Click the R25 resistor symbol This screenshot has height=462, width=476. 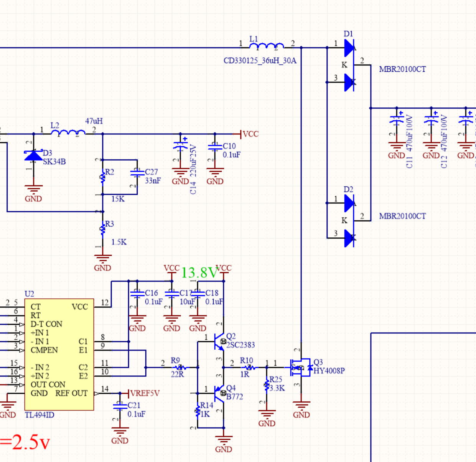(267, 385)
